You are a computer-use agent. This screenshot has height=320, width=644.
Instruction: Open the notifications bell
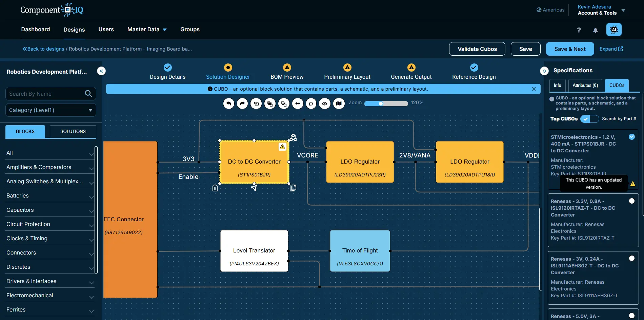click(596, 30)
